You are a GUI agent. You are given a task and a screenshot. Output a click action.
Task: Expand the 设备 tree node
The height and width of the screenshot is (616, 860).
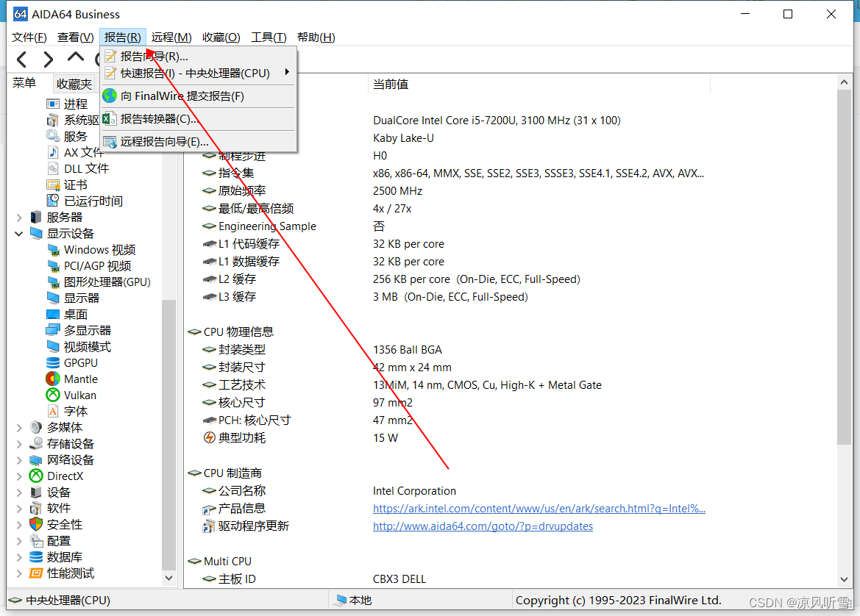click(x=19, y=493)
